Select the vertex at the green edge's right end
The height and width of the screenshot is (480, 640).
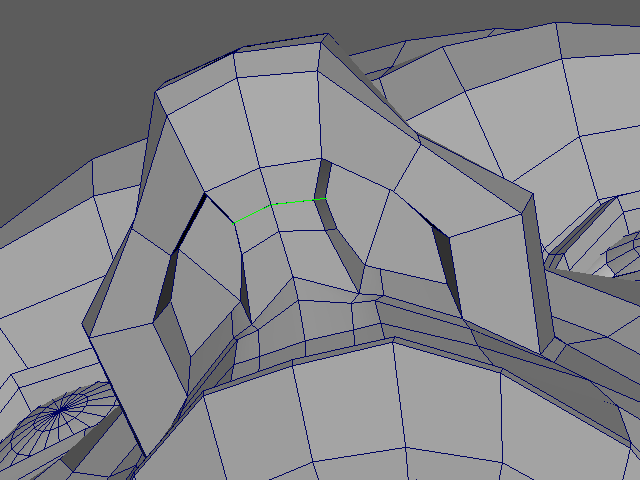(327, 199)
